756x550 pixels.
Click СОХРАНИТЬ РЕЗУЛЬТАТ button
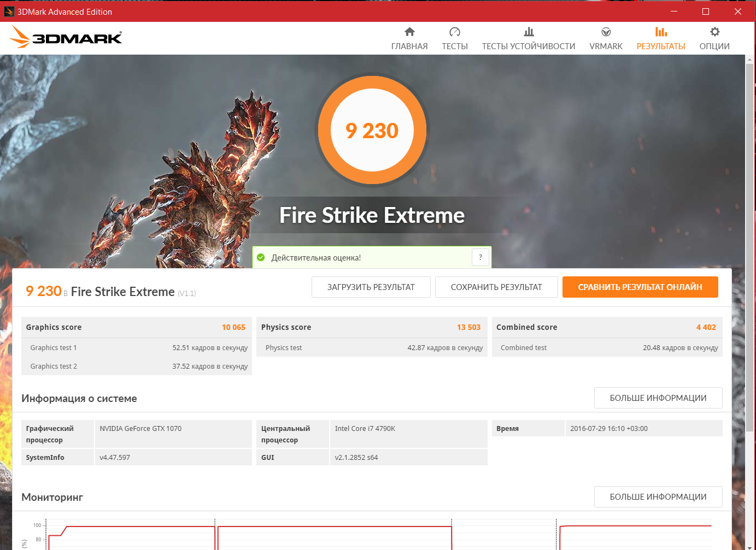496,287
